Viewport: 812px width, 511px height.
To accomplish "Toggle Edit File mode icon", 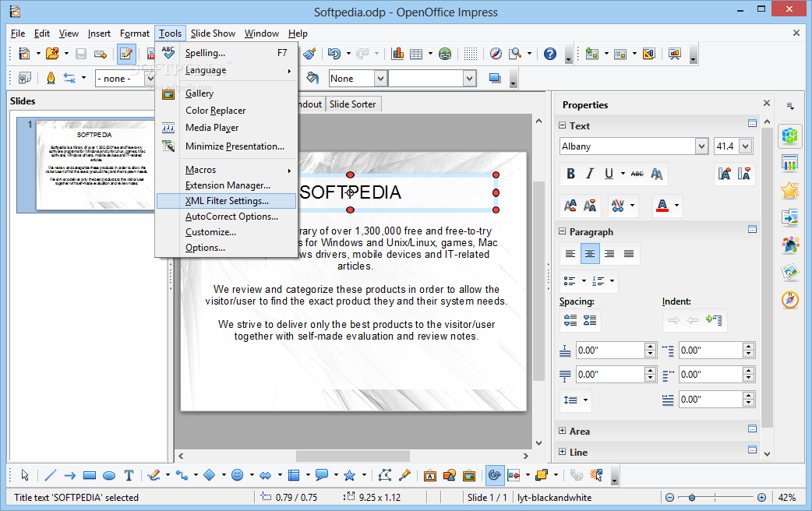I will click(x=126, y=54).
